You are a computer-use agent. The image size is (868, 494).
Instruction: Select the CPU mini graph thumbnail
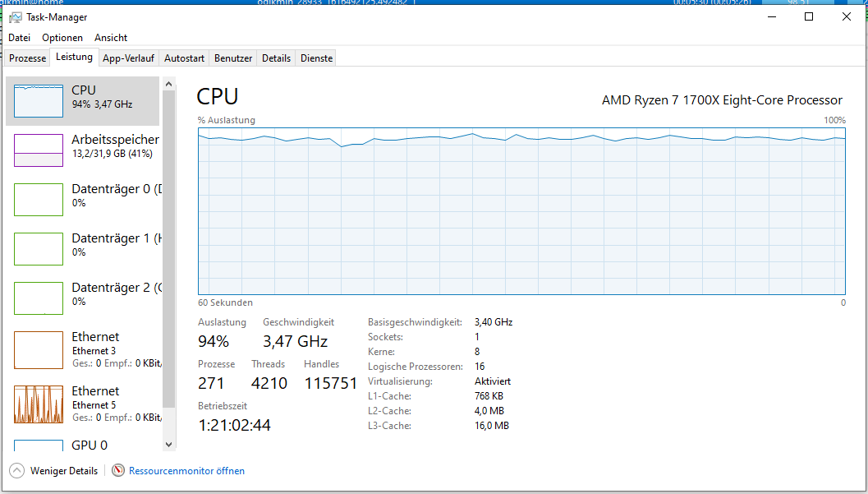click(39, 101)
